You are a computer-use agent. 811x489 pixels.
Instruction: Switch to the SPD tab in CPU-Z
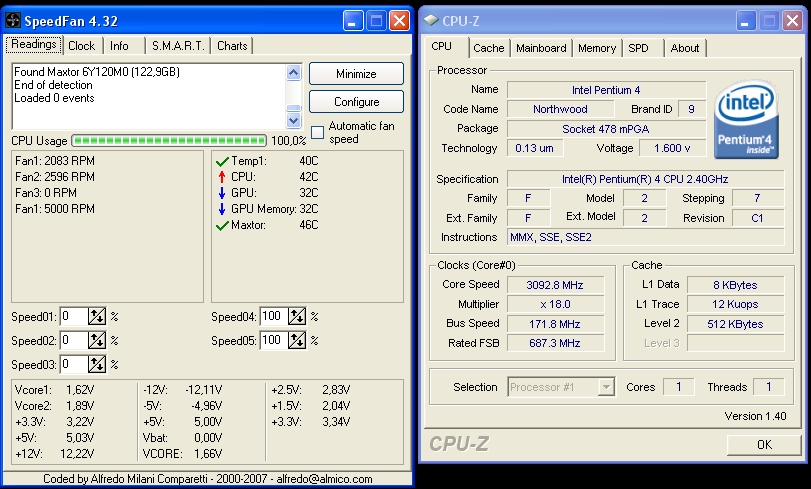pyautogui.click(x=638, y=48)
